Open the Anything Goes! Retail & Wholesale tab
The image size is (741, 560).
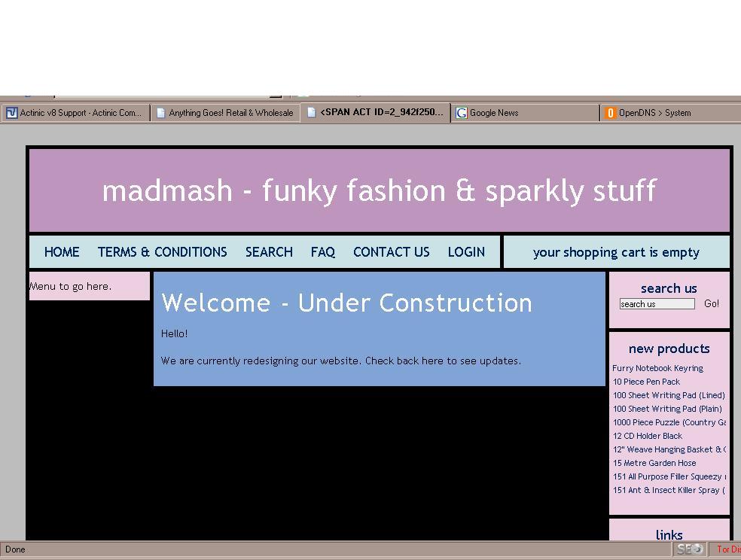pyautogui.click(x=230, y=113)
